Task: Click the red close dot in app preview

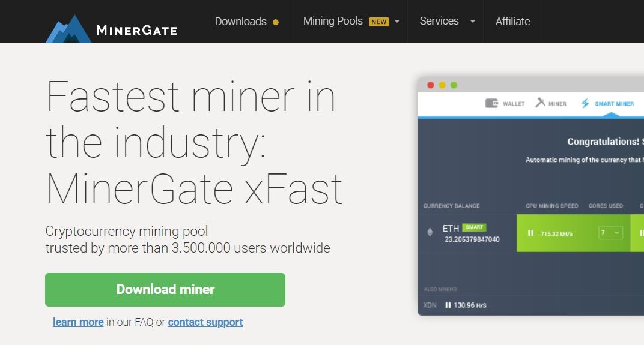Action: point(430,85)
